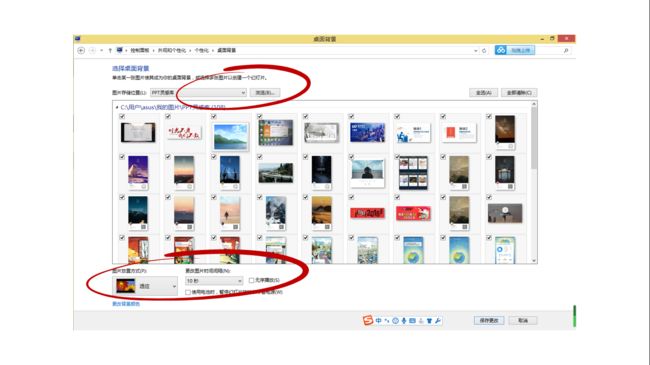Open change picture interval 10 秒 dropdown
650x365 pixels.
[x=214, y=281]
